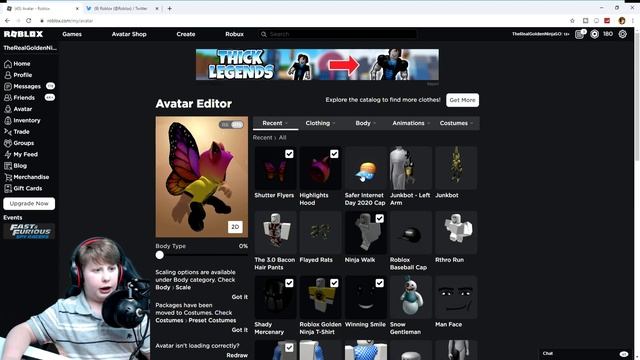Uncheck the Shady Mercenary item
Screen dimensions: 640x360
coord(289,283)
